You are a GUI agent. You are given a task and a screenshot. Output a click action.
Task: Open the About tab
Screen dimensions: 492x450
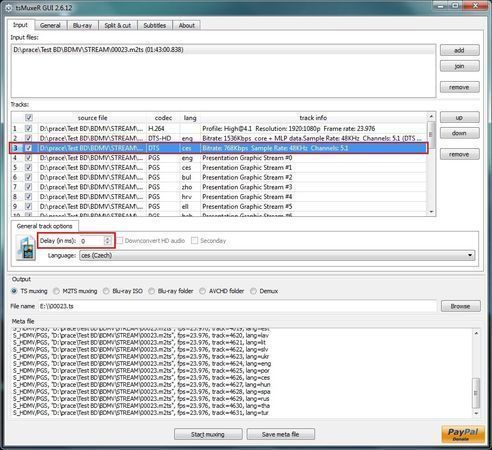187,25
